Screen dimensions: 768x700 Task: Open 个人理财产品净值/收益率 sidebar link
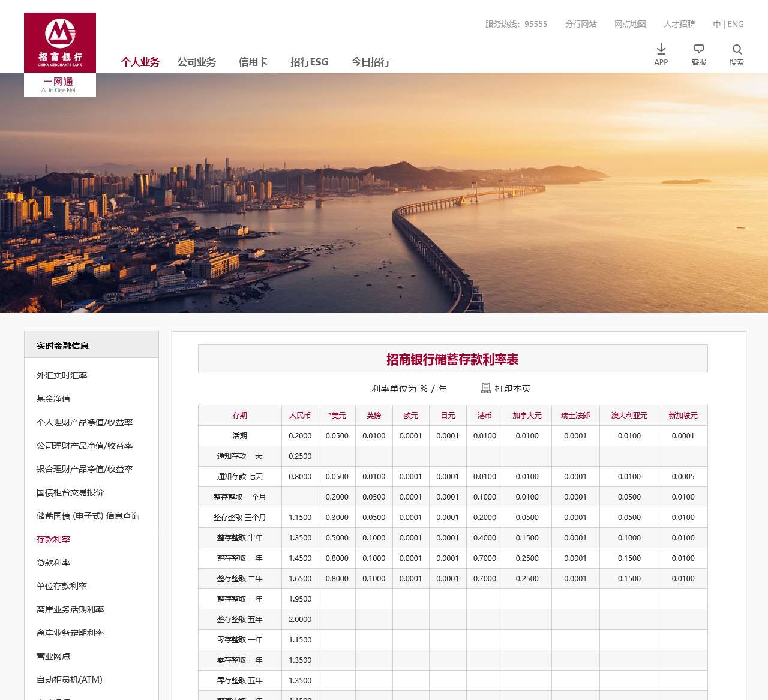(x=85, y=422)
